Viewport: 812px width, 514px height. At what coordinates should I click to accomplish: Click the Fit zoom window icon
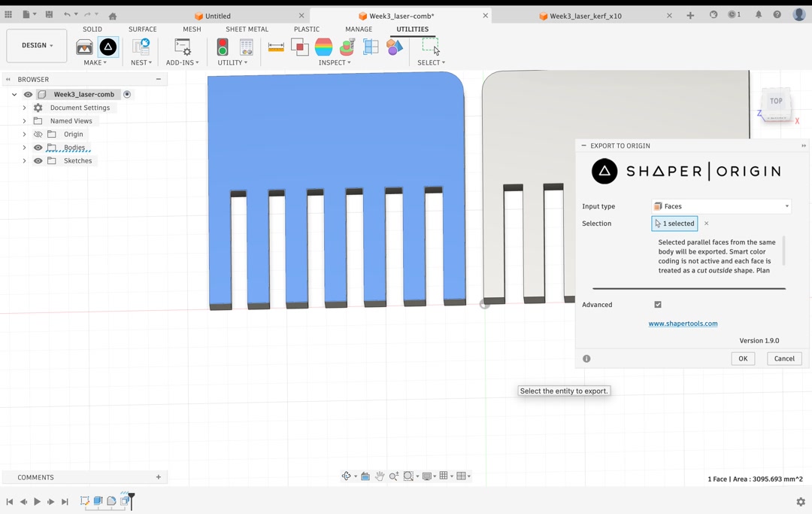pos(408,476)
